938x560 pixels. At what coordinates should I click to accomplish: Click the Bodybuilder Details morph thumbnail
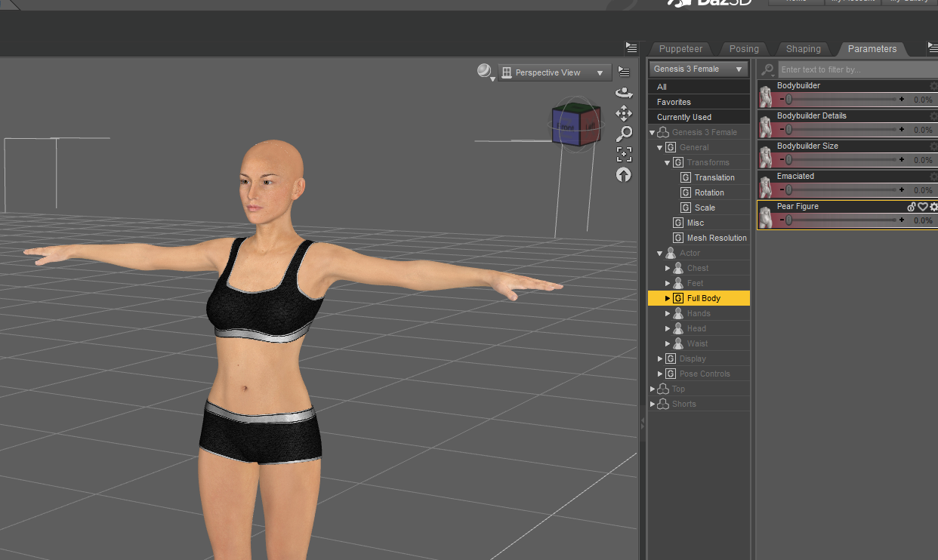point(766,125)
